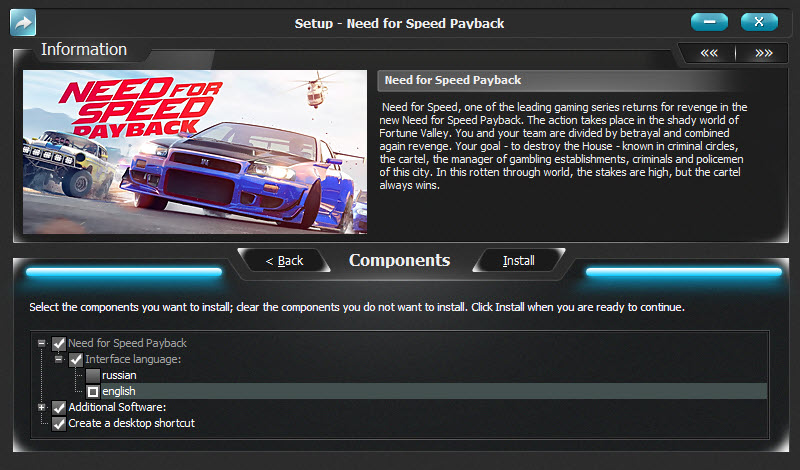
Task: Close the Need for Speed Payback setup
Action: [759, 21]
